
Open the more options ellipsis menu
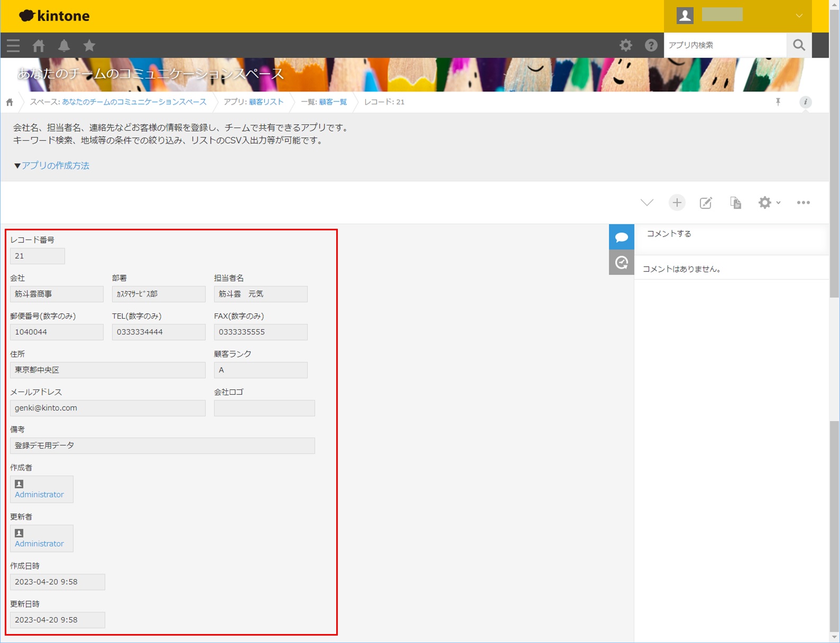pyautogui.click(x=804, y=203)
